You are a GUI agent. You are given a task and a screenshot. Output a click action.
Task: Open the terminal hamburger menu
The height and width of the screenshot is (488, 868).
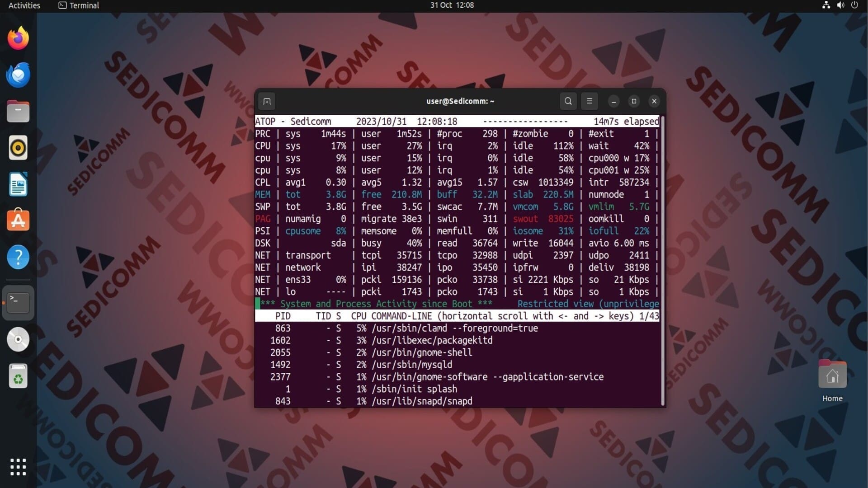(x=590, y=101)
